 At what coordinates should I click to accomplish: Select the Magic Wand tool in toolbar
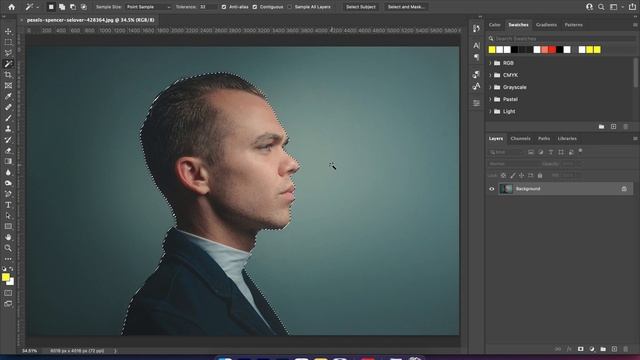coord(8,64)
